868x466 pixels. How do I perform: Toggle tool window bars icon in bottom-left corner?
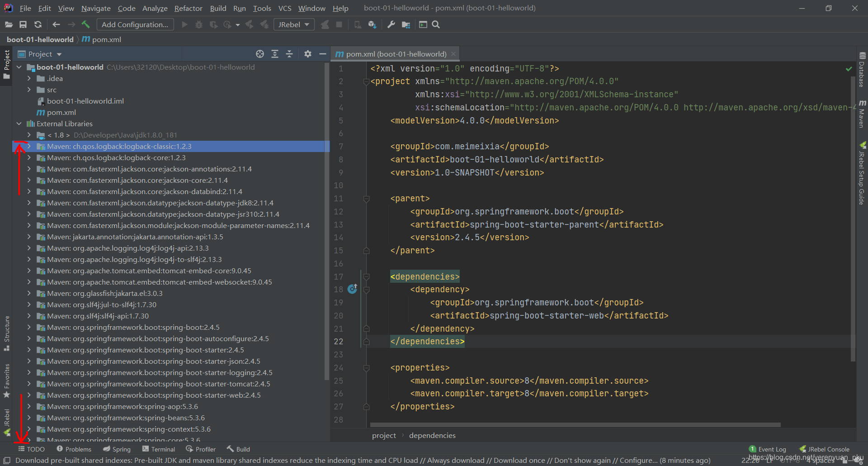pos(7,460)
